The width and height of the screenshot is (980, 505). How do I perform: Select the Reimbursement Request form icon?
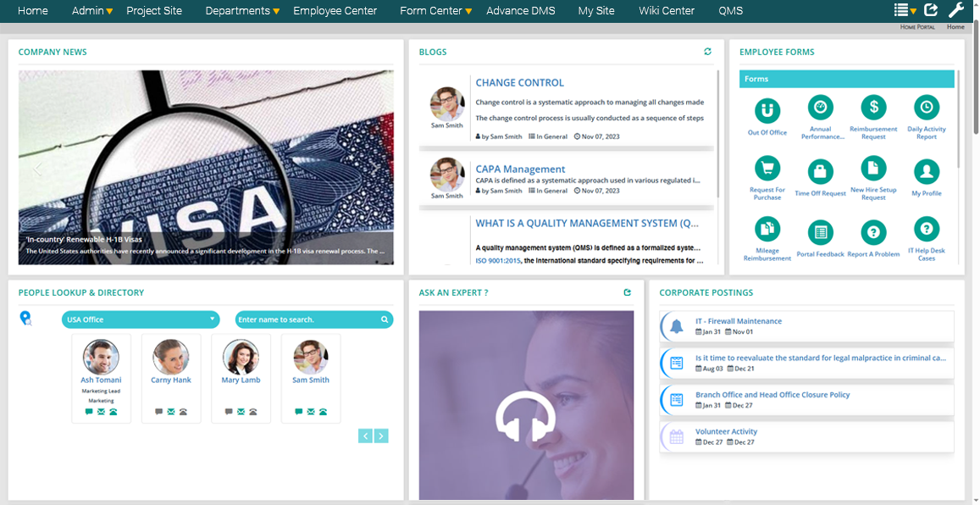coord(873,111)
